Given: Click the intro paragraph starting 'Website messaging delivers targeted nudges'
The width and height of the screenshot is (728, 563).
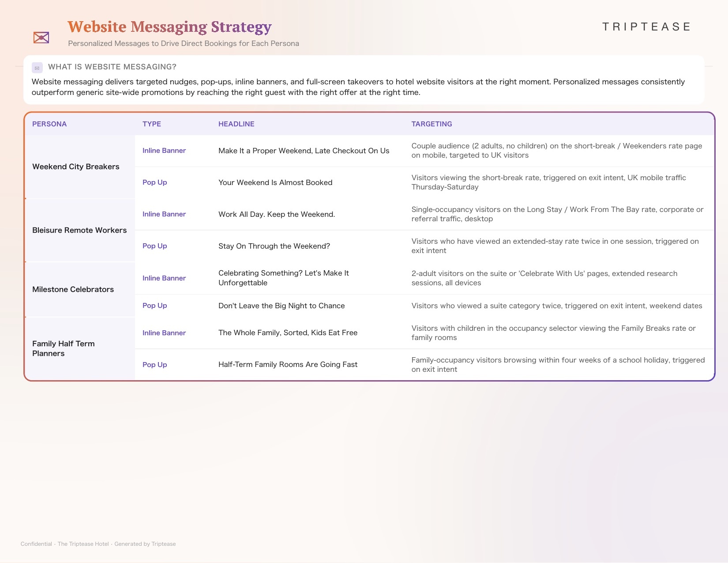Looking at the screenshot, I should pyautogui.click(x=358, y=87).
